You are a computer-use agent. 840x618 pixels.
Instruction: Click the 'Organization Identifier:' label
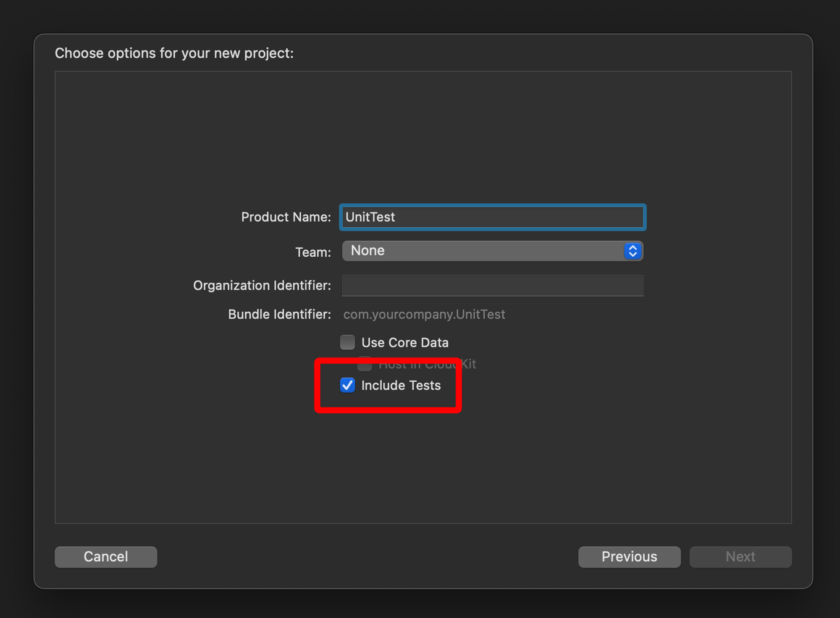(262, 286)
